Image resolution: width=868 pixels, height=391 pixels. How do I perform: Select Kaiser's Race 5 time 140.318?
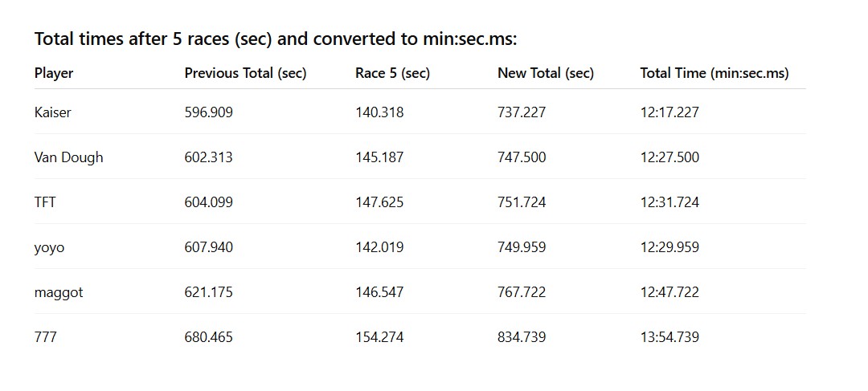379,112
